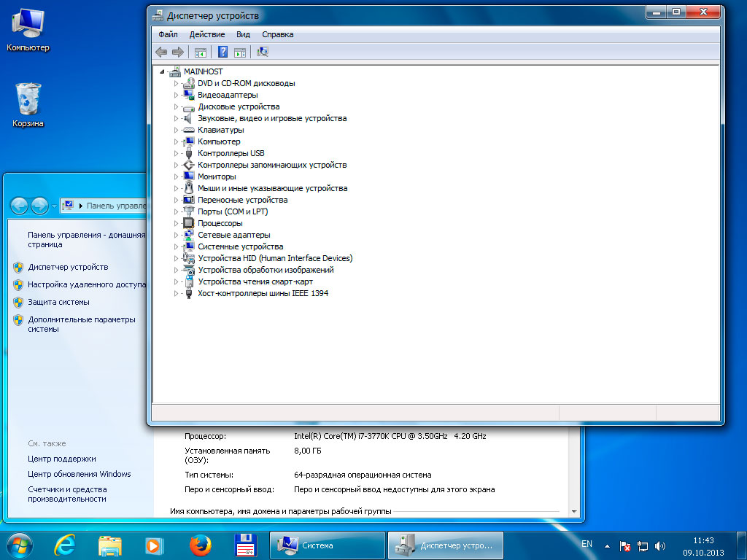Select the Процессоры device category icon
This screenshot has width=747, height=560.
[x=188, y=223]
